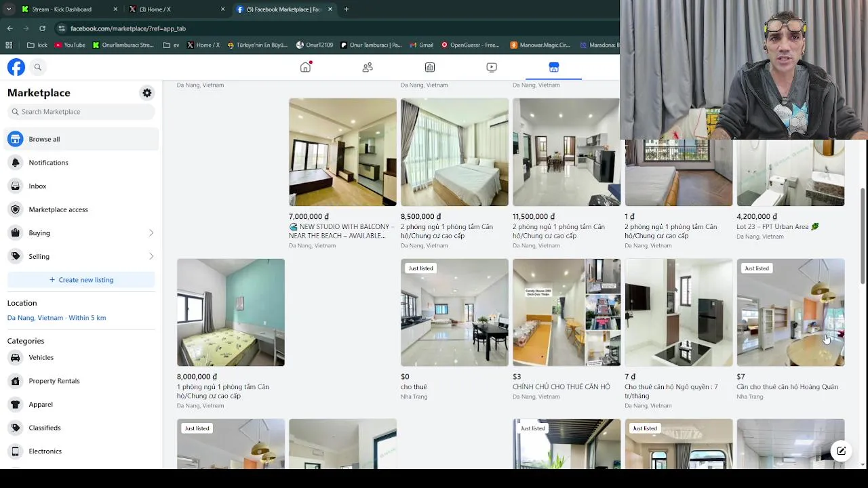Open the browser tab list dropdown arrow

pos(9,9)
